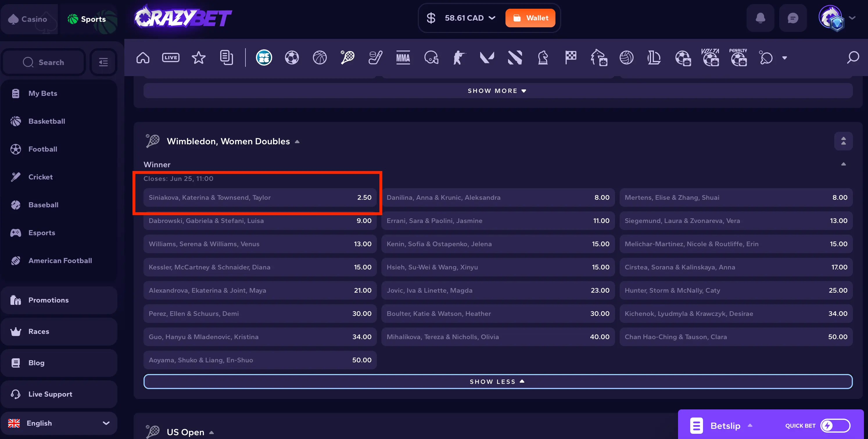Open favorites star in sports bar
This screenshot has width=868, height=439.
(198, 57)
